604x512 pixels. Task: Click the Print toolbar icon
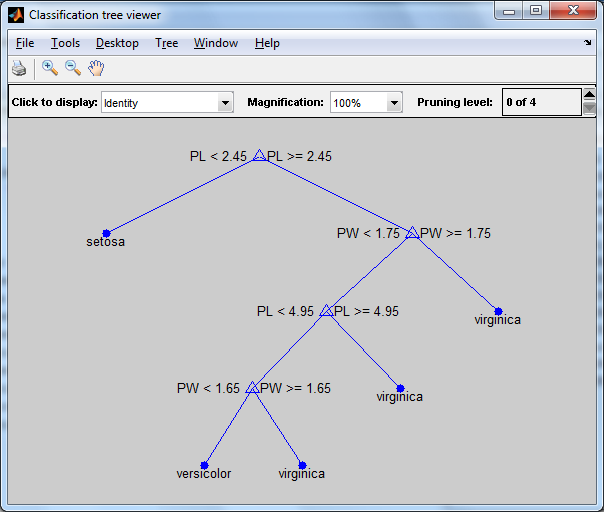19,69
